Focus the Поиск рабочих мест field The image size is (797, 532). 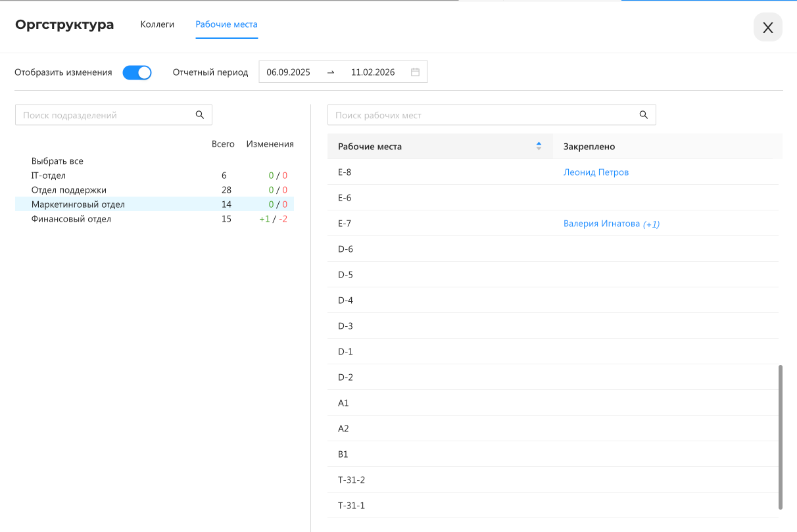483,115
